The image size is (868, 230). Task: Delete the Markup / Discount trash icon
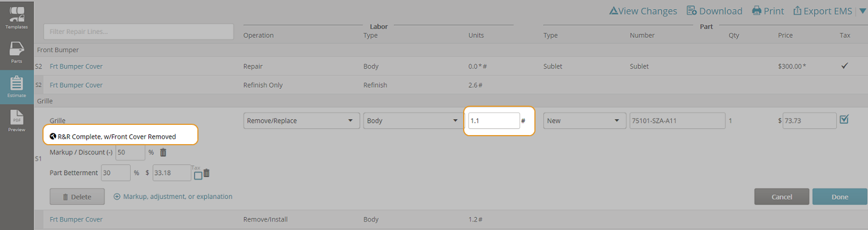point(163,153)
